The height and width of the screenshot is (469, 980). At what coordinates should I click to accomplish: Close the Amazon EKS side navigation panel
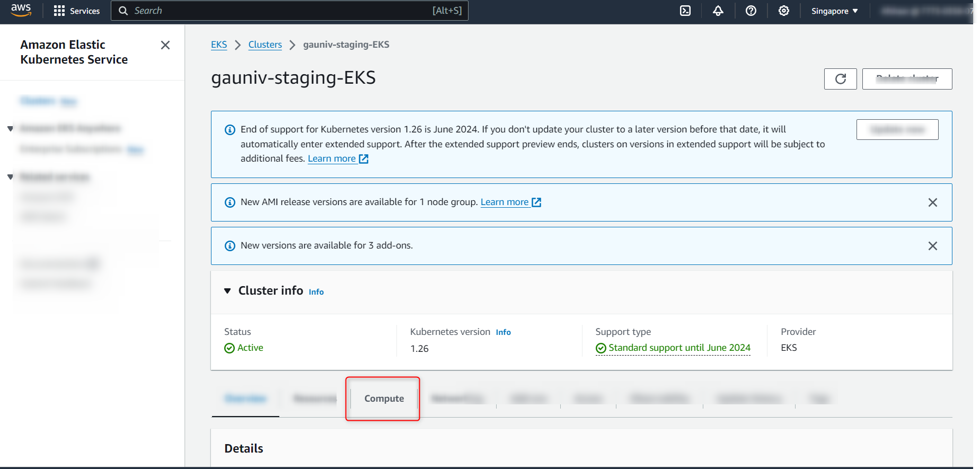pos(165,45)
